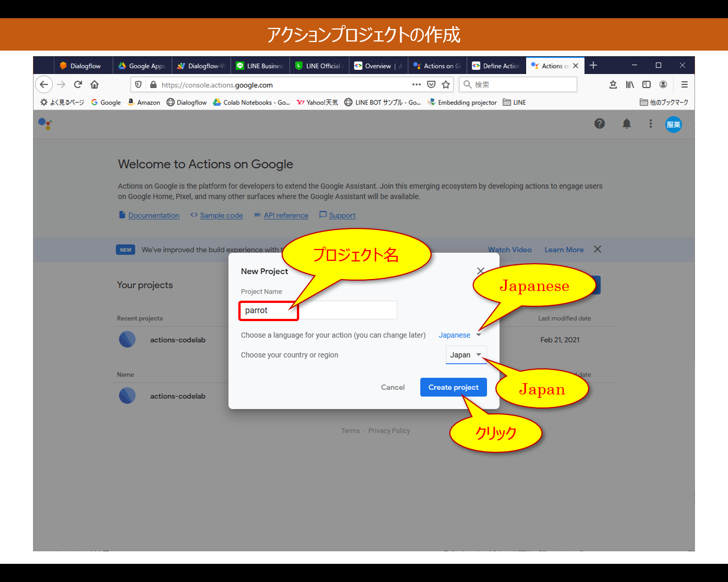The height and width of the screenshot is (582, 728).
Task: Click the Terms footer link
Action: (350, 431)
